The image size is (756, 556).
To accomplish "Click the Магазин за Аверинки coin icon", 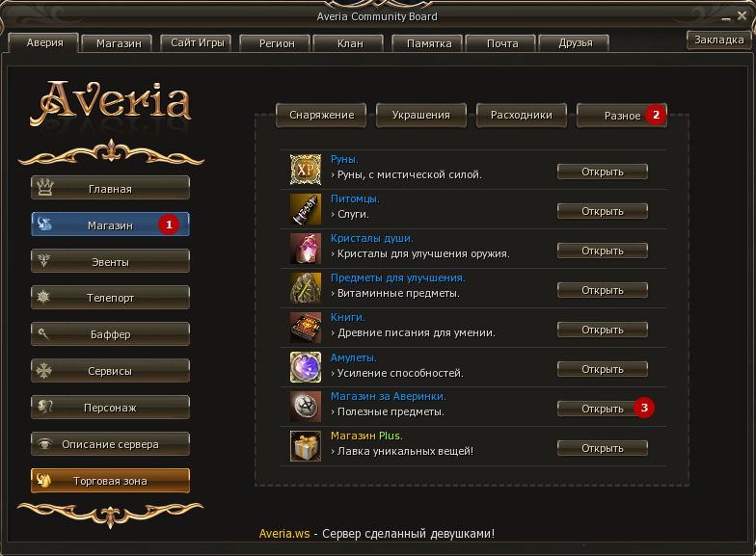I will (x=305, y=407).
